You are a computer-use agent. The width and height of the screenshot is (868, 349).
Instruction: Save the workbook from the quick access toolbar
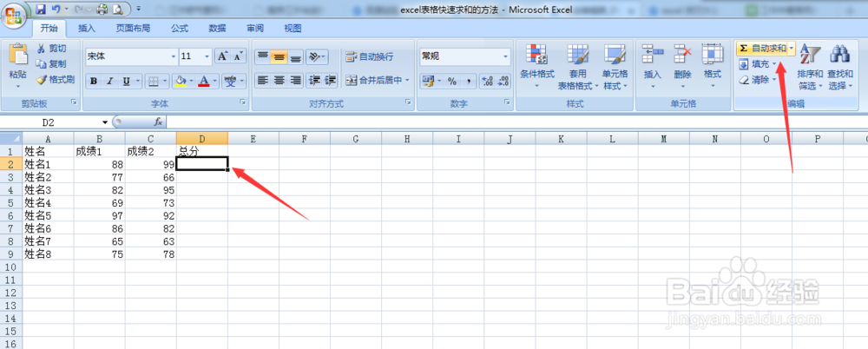pyautogui.click(x=41, y=9)
